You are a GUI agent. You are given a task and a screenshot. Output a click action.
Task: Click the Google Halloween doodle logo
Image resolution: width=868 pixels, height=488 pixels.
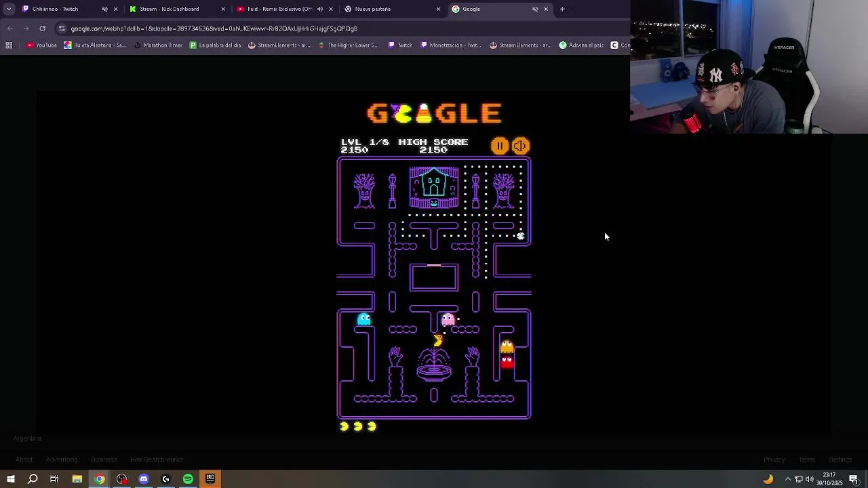(x=434, y=113)
